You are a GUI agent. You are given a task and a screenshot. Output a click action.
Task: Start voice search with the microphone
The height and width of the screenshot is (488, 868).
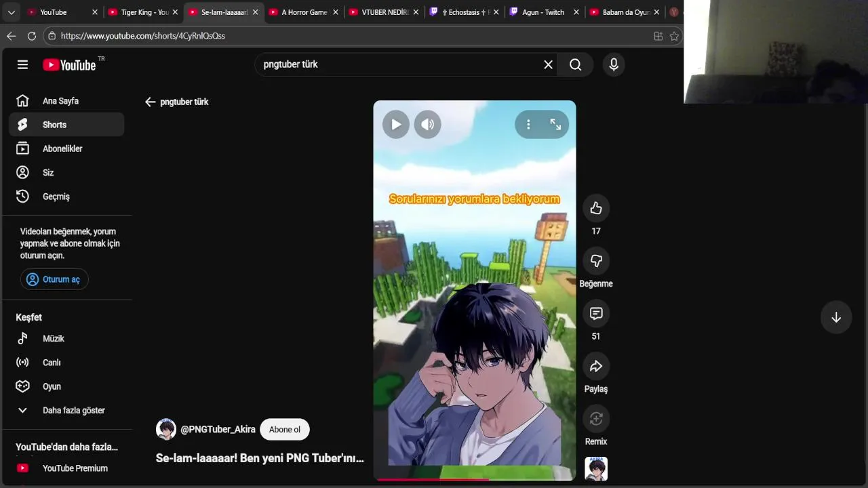click(614, 64)
